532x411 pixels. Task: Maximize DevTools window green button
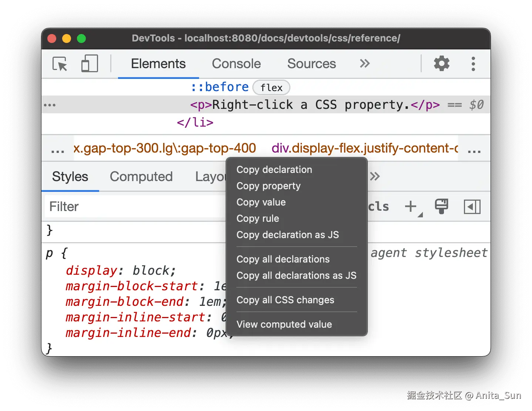[81, 39]
